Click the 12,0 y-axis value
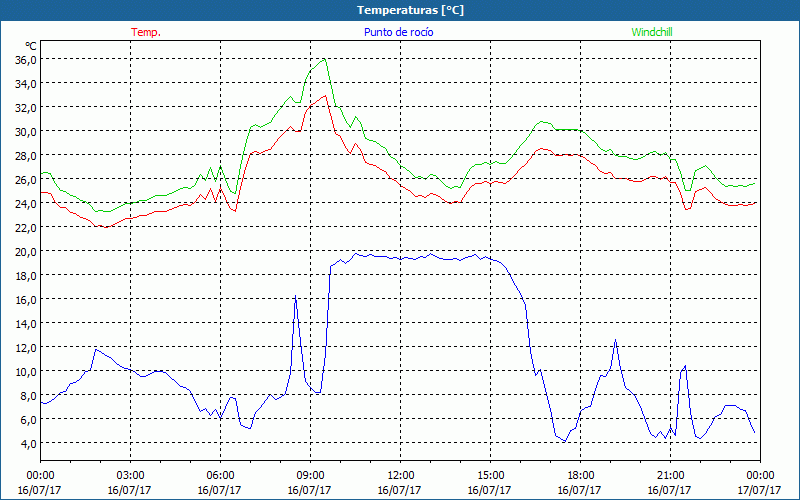This screenshot has width=800, height=500. pyautogui.click(x=26, y=347)
